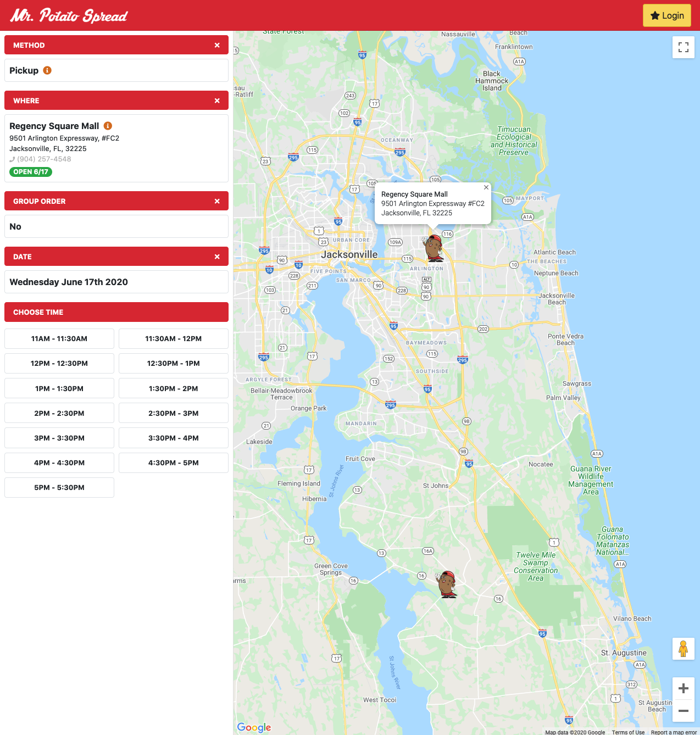Click the Login button
This screenshot has height=735, width=700.
[667, 15]
